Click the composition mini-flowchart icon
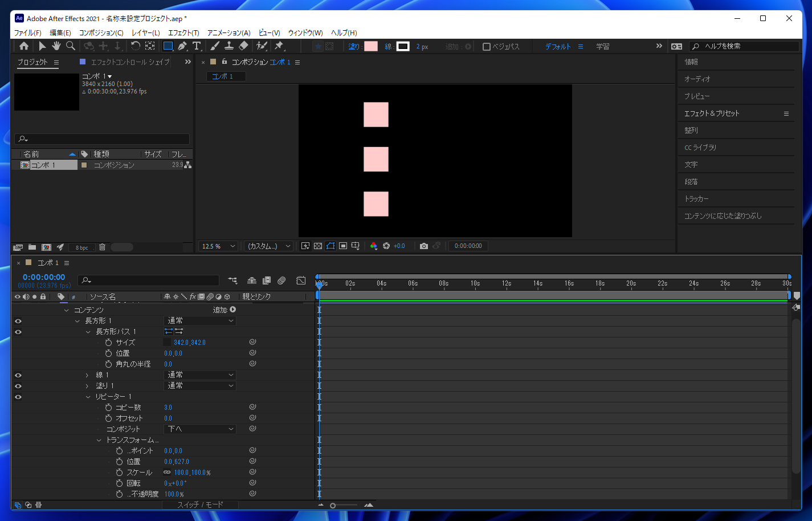Screen dimensions: 812x521 coord(232,280)
